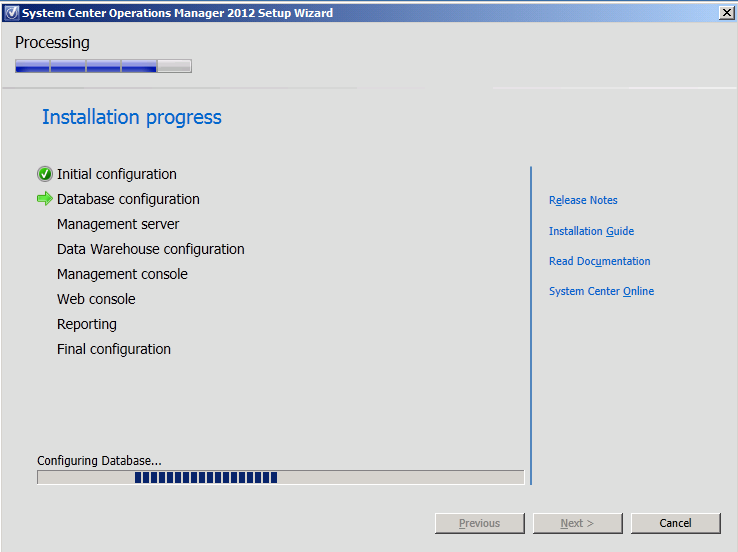The width and height of the screenshot is (738, 552).
Task: Click the Setup Wizard title bar icon
Action: click(x=11, y=13)
